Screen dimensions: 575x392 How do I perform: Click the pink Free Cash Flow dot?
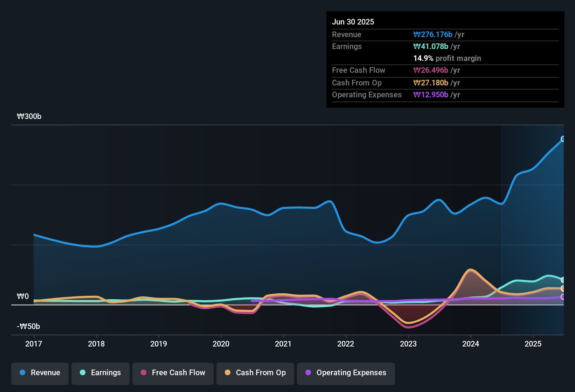coord(144,373)
